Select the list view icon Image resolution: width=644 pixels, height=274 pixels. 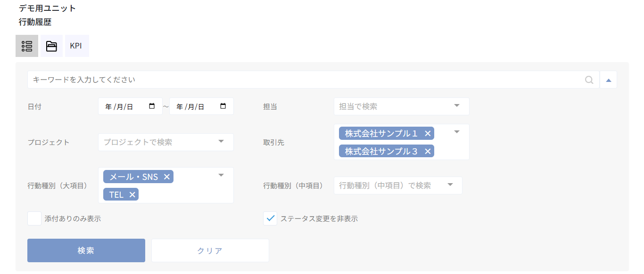27,46
